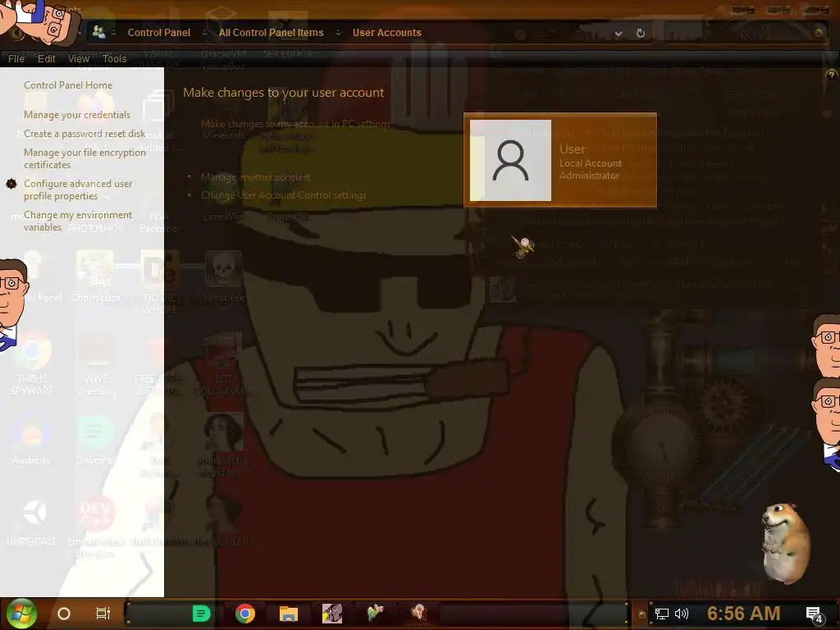Screen dimensions: 840x630
Task: Open the light bulb taskbar app
Action: point(419,613)
